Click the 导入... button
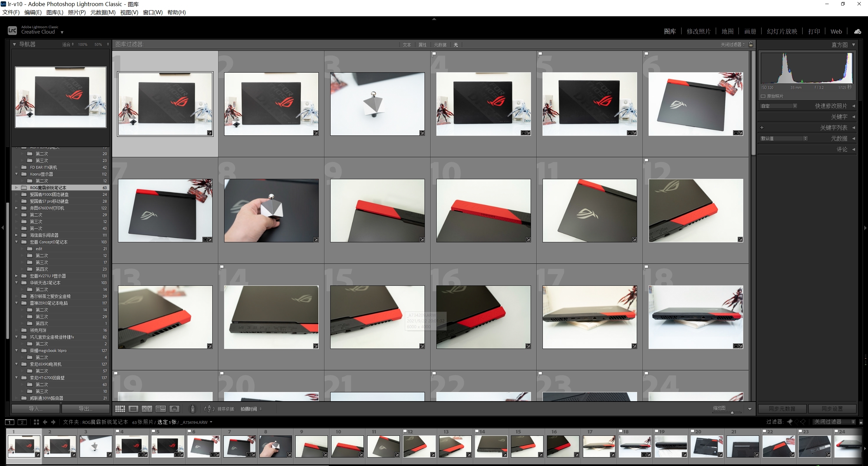Image resolution: width=868 pixels, height=466 pixels. tap(36, 409)
